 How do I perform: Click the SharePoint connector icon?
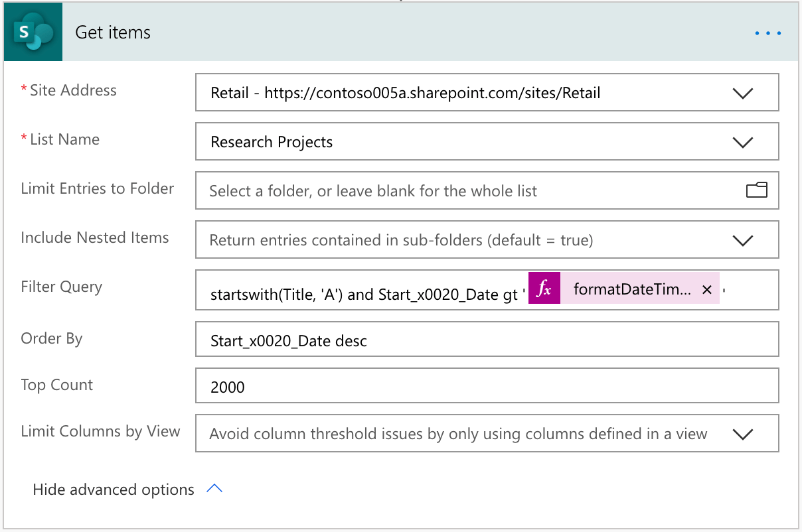tap(32, 31)
